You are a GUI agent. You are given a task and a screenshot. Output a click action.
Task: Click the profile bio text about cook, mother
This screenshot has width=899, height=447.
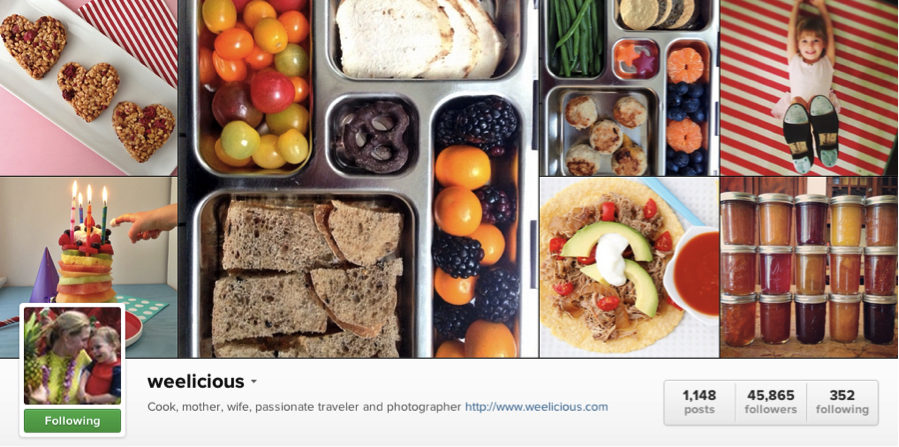coord(304,407)
